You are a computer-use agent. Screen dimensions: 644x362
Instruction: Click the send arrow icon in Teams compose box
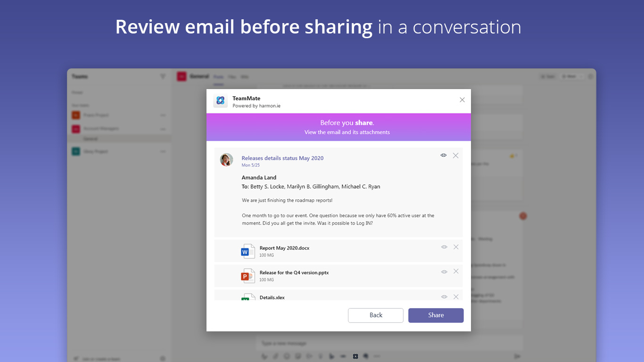point(517,356)
